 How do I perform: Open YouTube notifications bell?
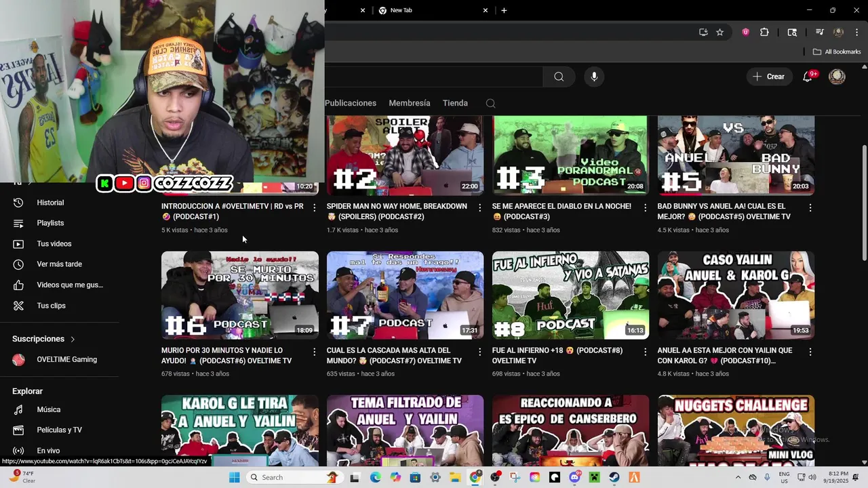807,77
